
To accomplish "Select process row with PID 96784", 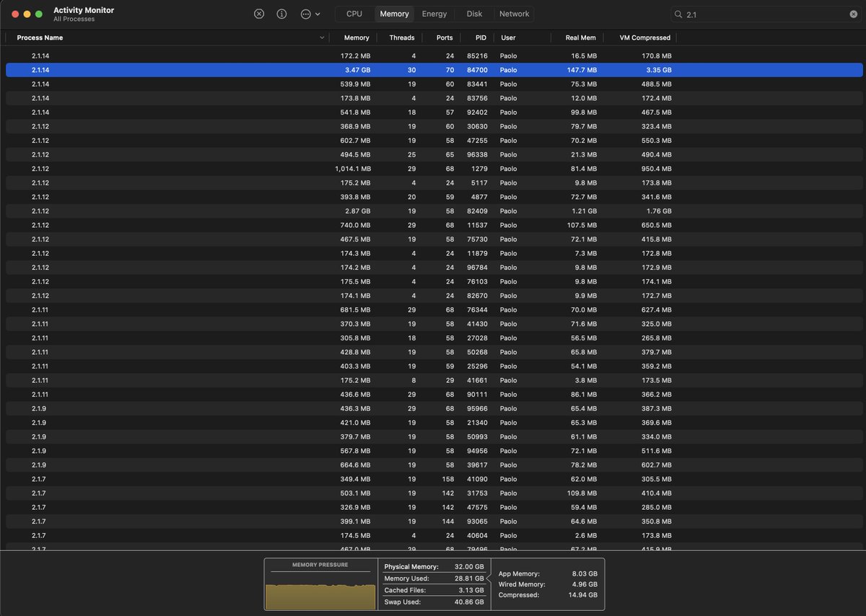I will 434,268.
